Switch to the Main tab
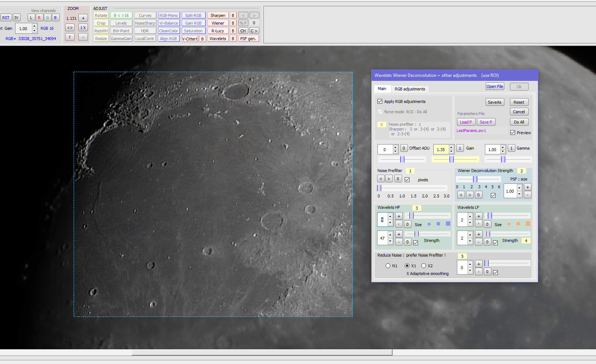Screen dimensions: 596x364 point(382,88)
